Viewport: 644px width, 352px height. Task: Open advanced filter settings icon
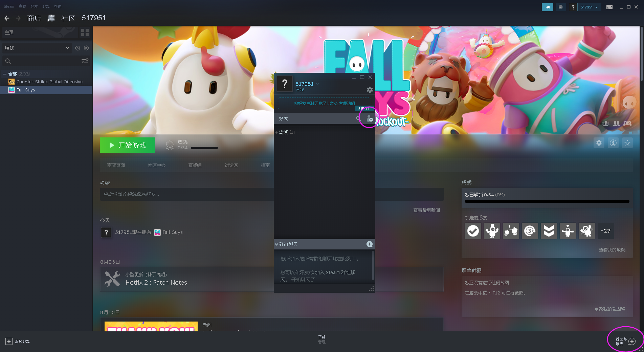85,61
